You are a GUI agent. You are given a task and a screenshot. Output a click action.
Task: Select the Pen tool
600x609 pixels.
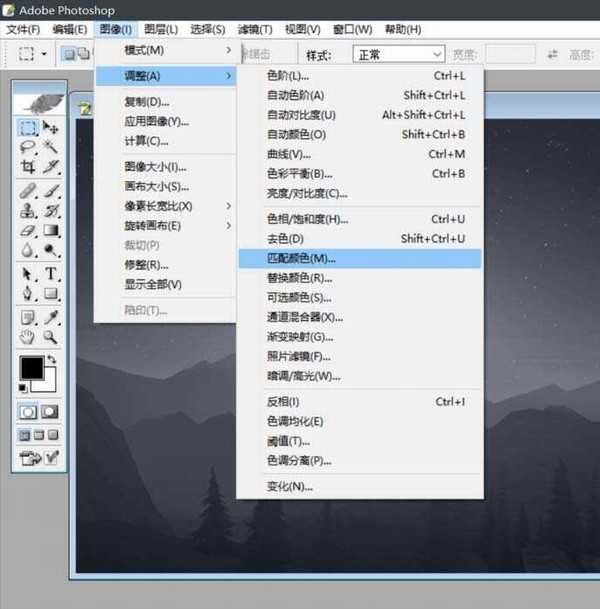point(28,293)
